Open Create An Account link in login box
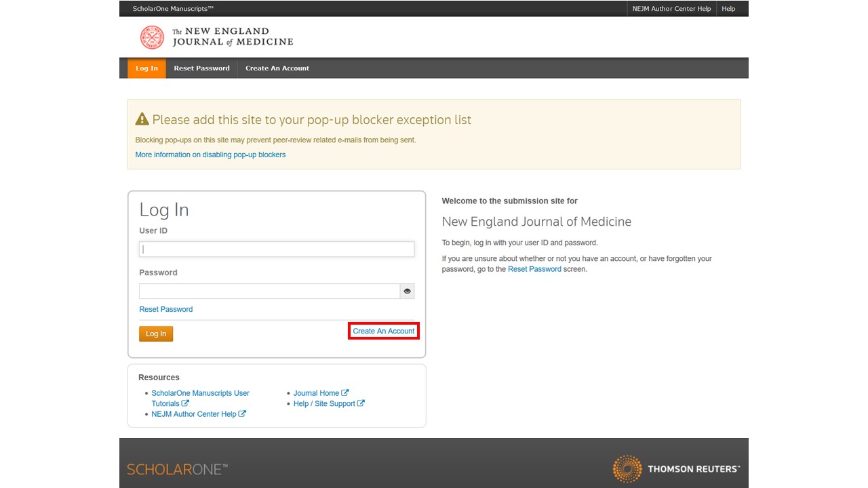The image size is (868, 488). pos(383,331)
